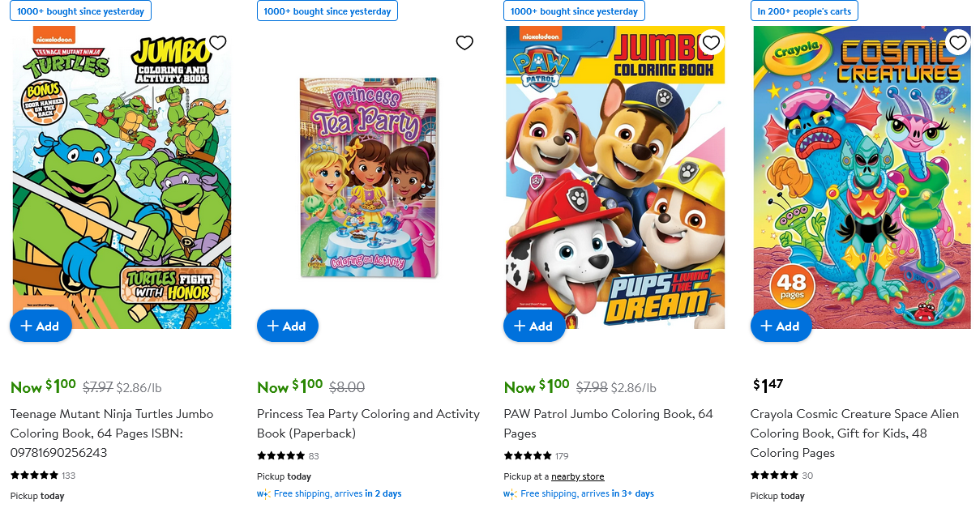Add Ninja Turtles coloring book to cart
This screenshot has height=508, width=980.
coord(41,326)
